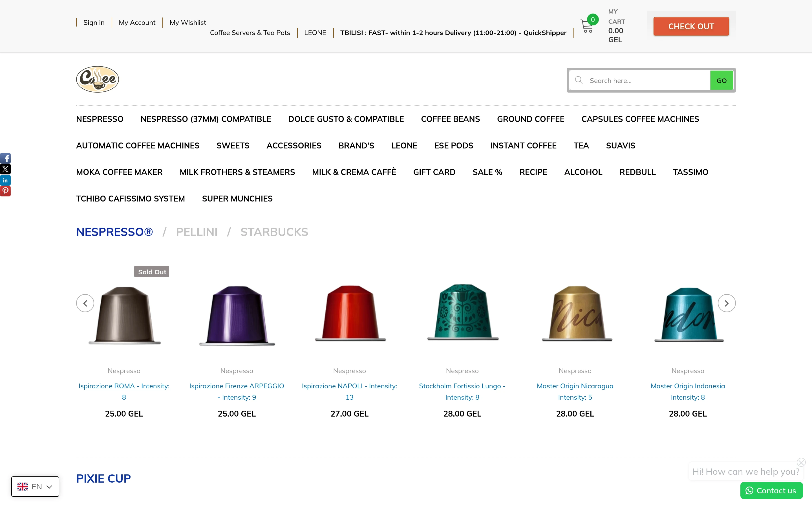Open the SUPER MUNCHIES menu
Screen dimensions: 812x508
point(237,199)
